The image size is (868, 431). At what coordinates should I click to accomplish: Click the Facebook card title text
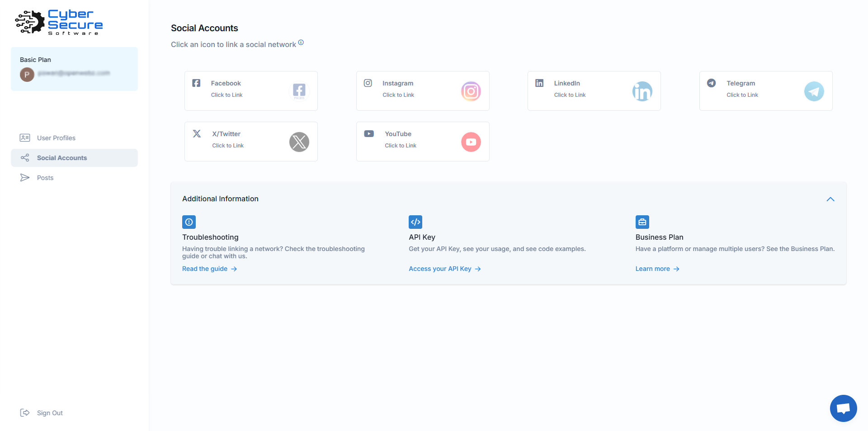[x=226, y=83]
